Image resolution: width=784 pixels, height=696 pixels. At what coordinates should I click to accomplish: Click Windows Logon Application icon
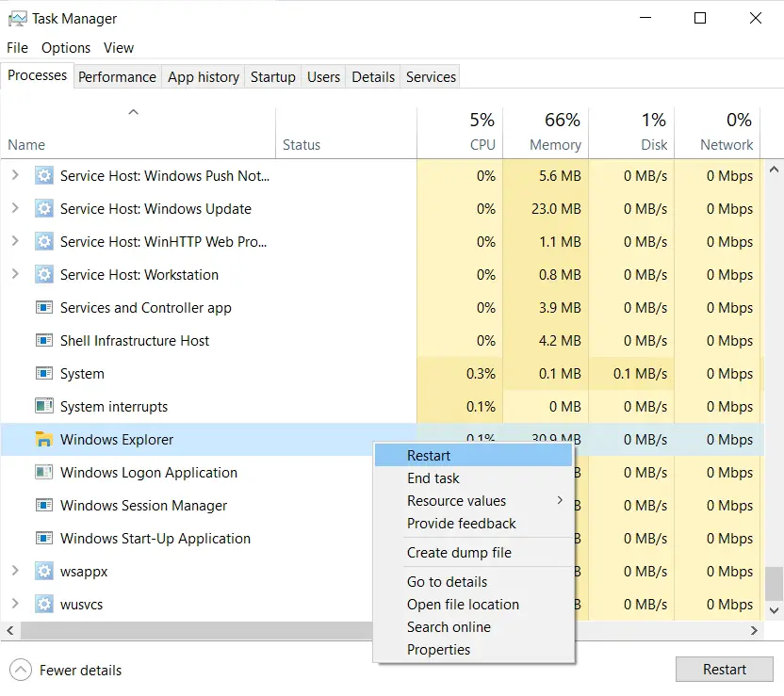pos(44,472)
